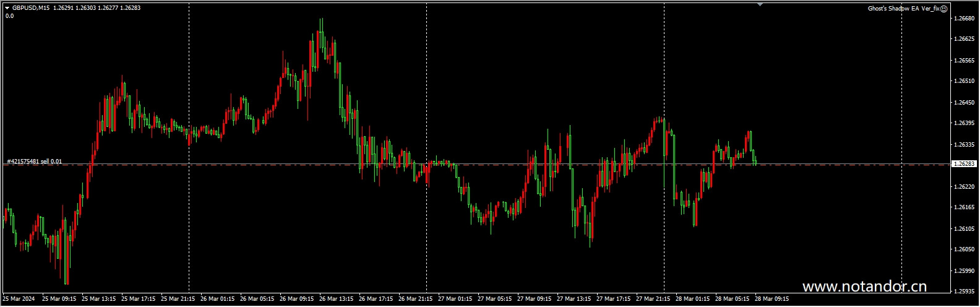Click the 26 Mar 13:15 time label

click(335, 298)
